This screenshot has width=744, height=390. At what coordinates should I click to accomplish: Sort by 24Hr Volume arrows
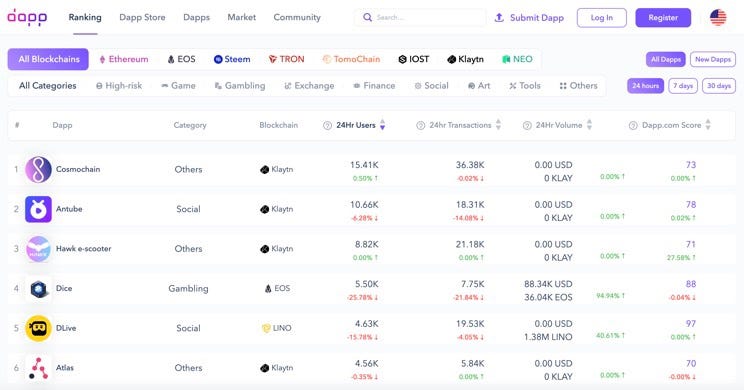point(589,125)
